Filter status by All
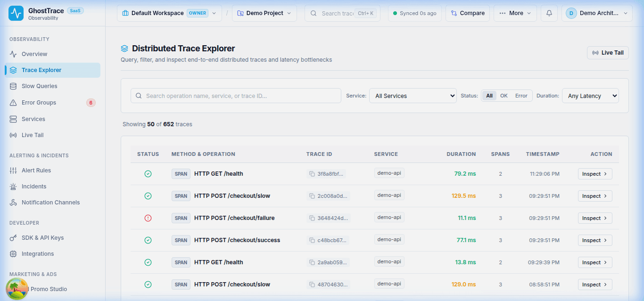644x301 pixels. pyautogui.click(x=489, y=96)
